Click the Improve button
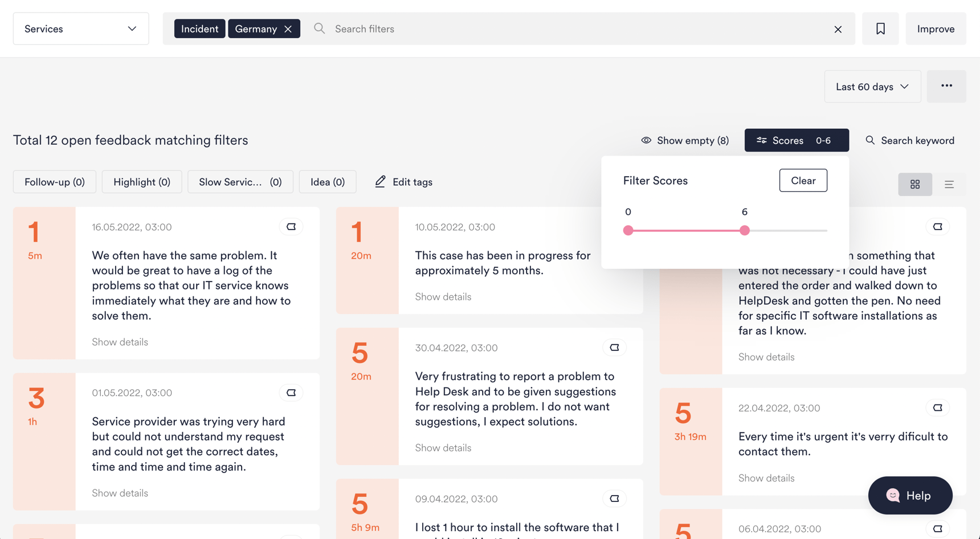 click(935, 28)
